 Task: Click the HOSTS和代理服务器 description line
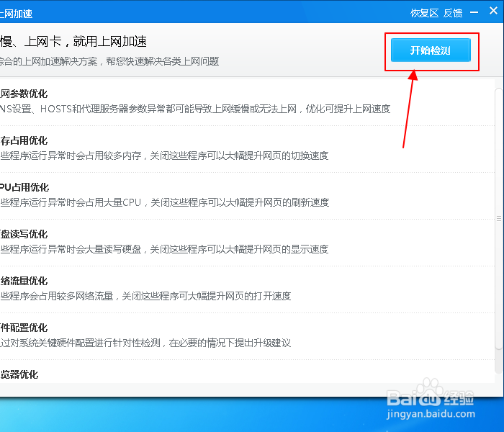(195, 109)
